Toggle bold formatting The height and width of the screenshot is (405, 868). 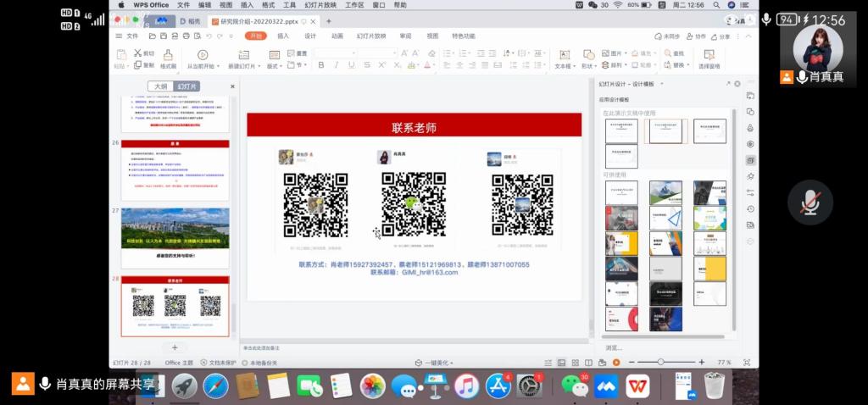(322, 65)
